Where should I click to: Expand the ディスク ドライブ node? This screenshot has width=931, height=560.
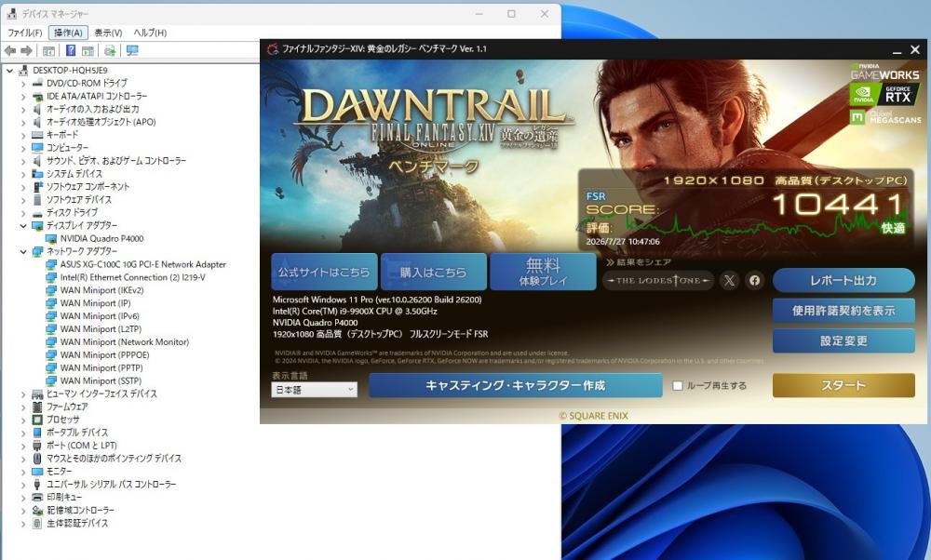click(24, 212)
